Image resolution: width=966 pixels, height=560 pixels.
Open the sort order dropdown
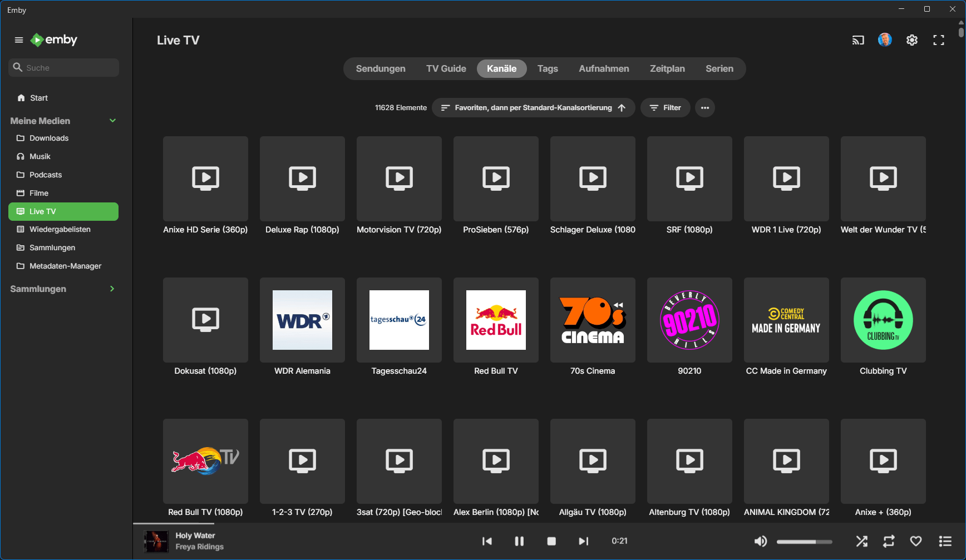(x=533, y=108)
